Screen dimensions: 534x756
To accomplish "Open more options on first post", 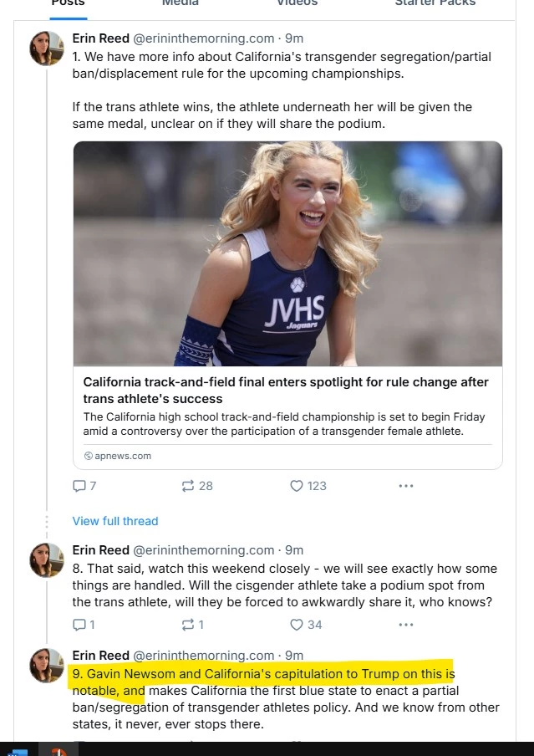I will 405,486.
